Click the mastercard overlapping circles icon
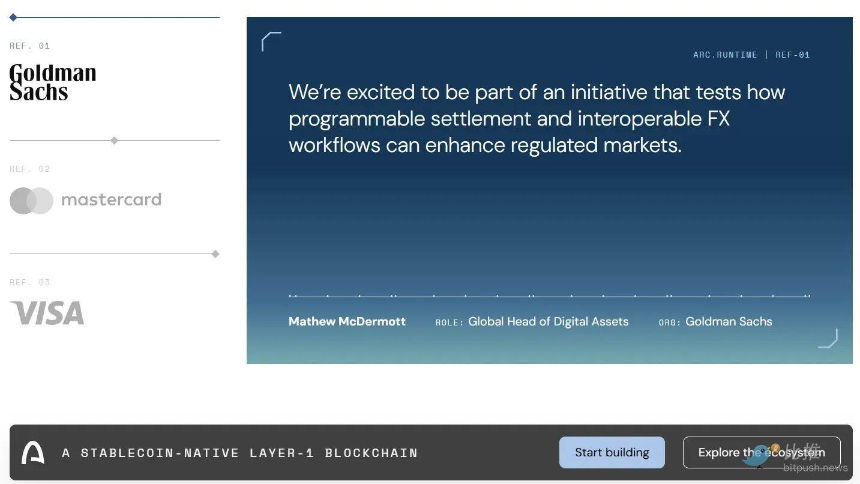Viewport: 860px width, 484px height. pyautogui.click(x=31, y=200)
